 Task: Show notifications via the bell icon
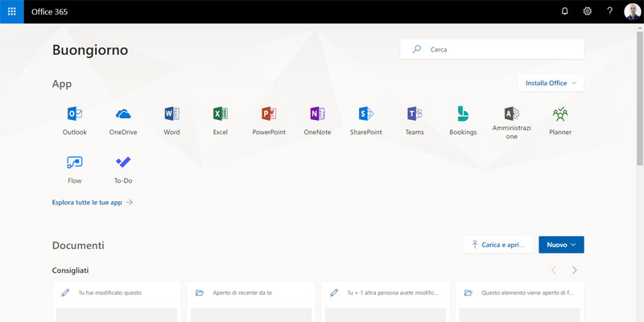[565, 11]
